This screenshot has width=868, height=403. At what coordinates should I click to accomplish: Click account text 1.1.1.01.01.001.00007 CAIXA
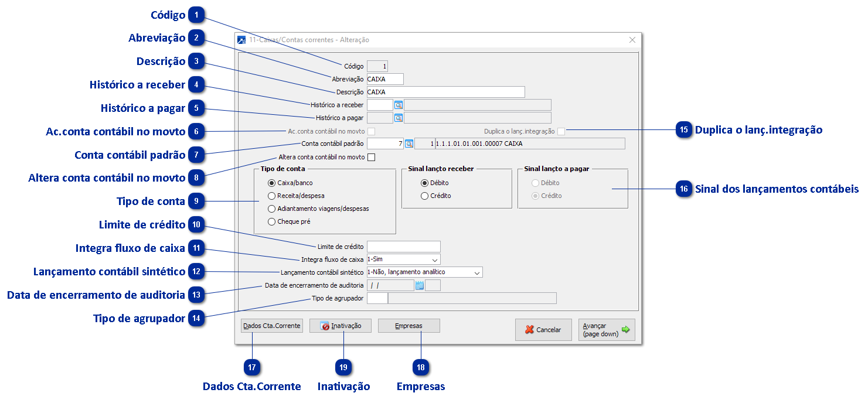[479, 144]
